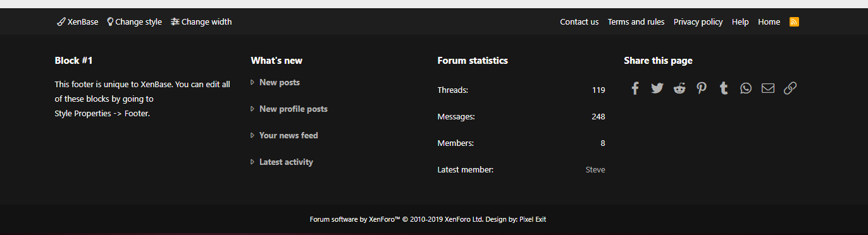Copy the page link via chain icon
The image size is (868, 235).
[790, 88]
